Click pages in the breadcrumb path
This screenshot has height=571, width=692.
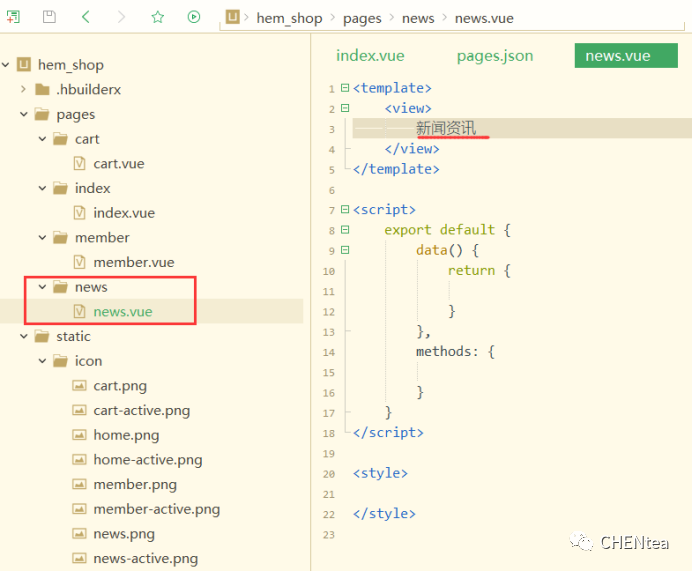coord(362,18)
